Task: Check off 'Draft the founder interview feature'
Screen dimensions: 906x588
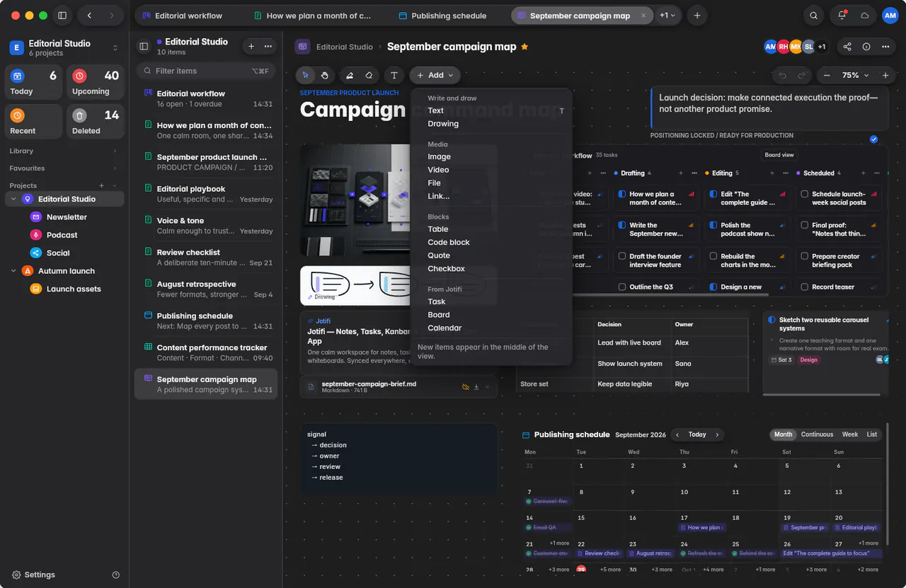Action: click(621, 256)
